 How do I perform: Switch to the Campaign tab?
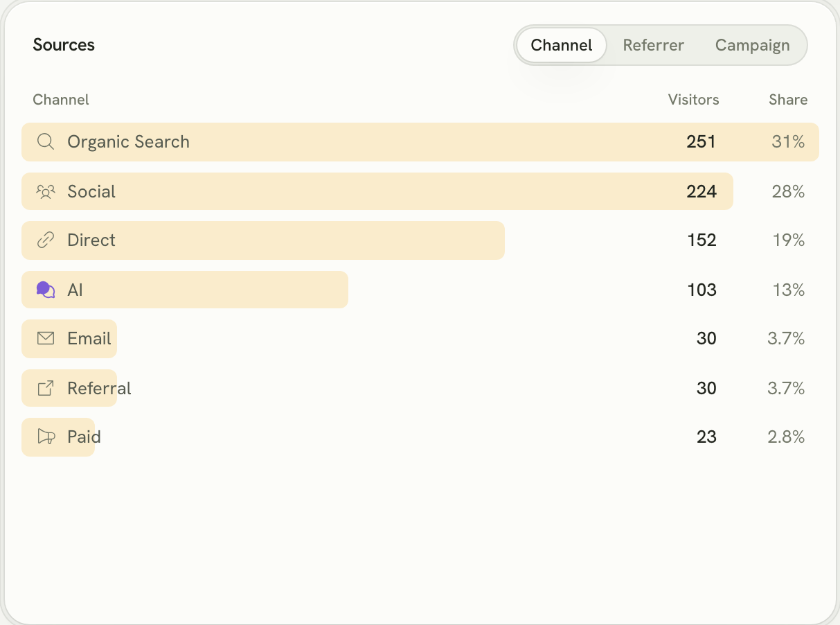pyautogui.click(x=752, y=46)
